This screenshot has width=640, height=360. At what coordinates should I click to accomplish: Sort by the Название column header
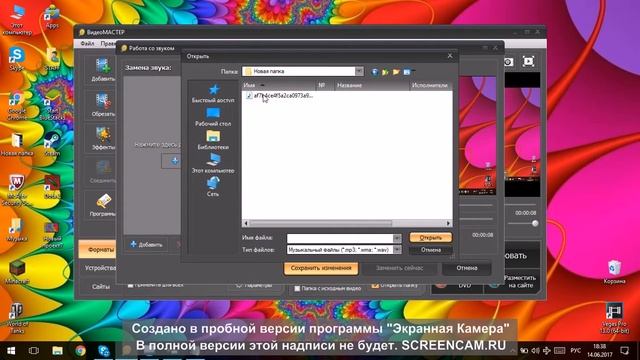(372, 85)
